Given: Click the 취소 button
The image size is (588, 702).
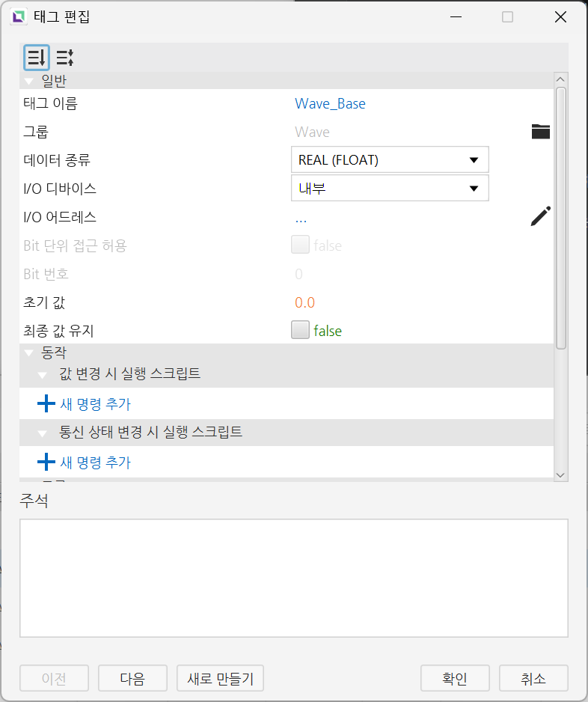Looking at the screenshot, I should tap(533, 678).
